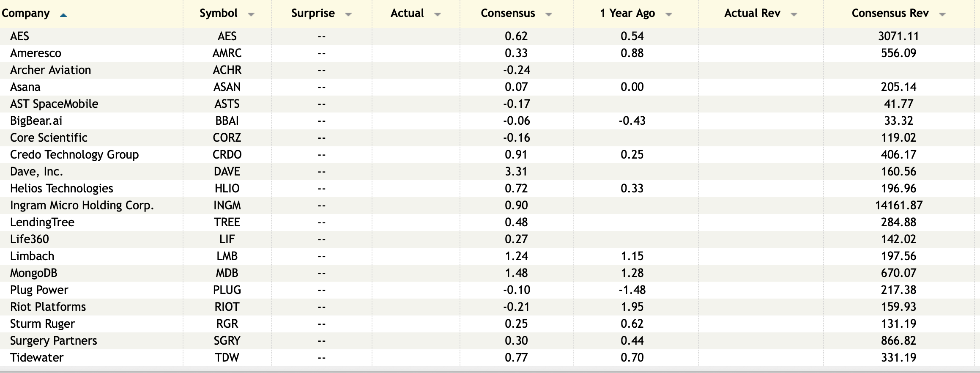
Task: Click the Riot Platforms company name
Action: [x=48, y=307]
